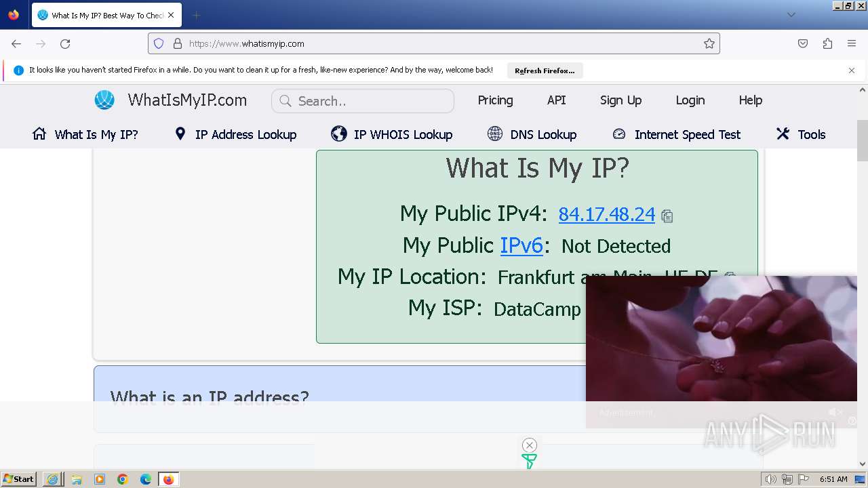868x488 pixels.
Task: Open Windows Media Player taskbar icon
Action: pos(100,479)
